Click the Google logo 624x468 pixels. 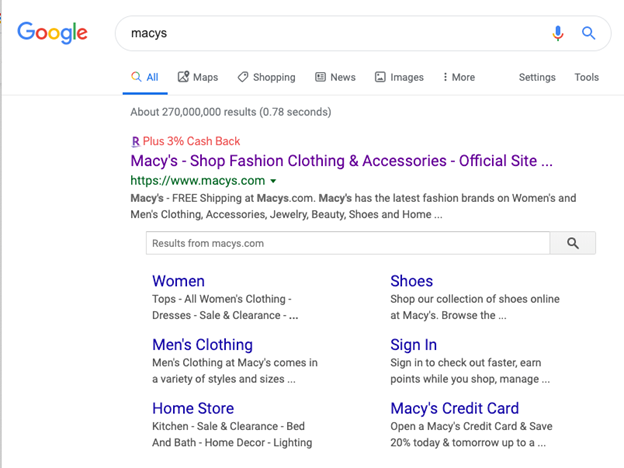click(x=52, y=33)
